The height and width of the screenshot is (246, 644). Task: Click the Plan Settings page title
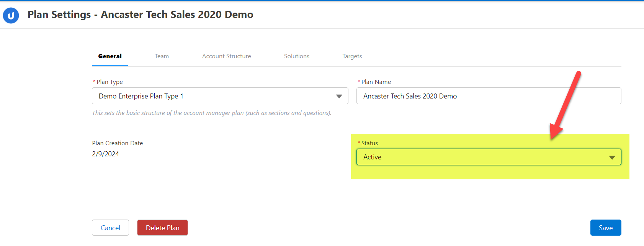[x=140, y=15]
